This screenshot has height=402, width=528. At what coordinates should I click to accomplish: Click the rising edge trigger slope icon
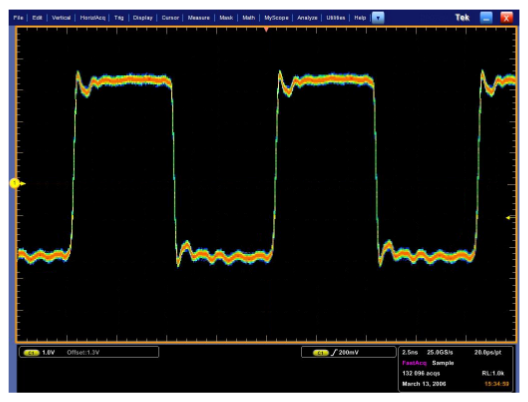click(334, 353)
